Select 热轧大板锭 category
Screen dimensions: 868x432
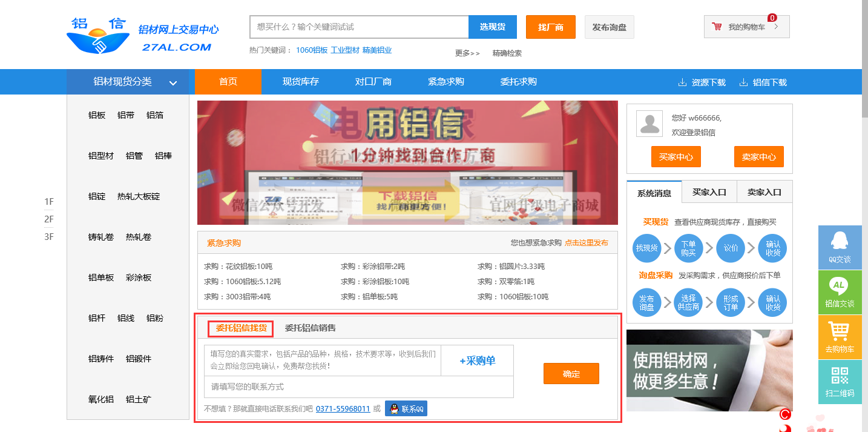[x=139, y=196]
